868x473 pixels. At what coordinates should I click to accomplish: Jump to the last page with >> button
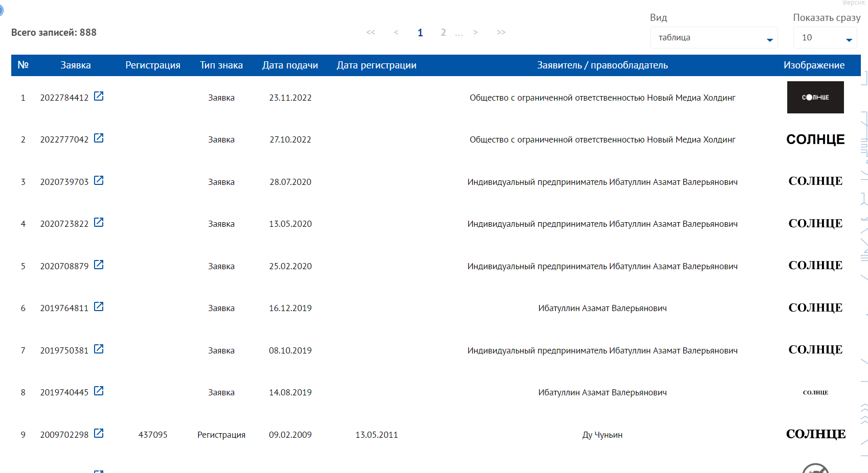click(501, 32)
